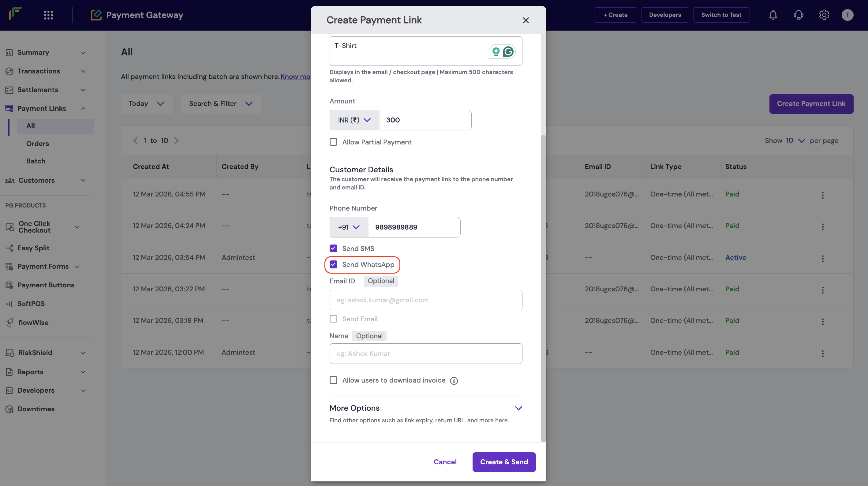Select Payment Buttons in the sidebar

click(x=46, y=285)
